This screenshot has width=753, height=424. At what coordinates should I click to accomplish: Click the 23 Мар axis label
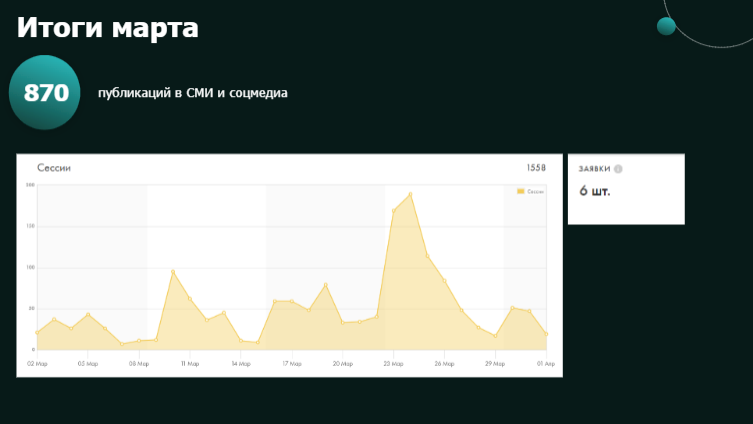394,364
